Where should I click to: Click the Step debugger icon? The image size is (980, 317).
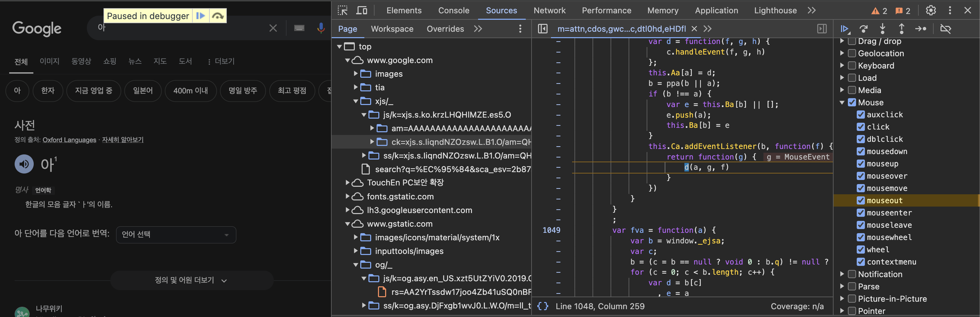point(921,29)
